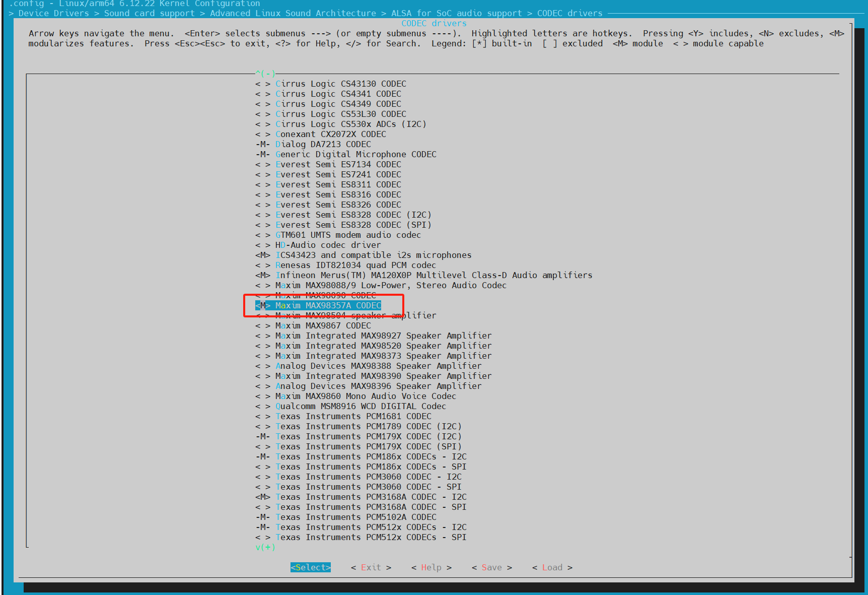This screenshot has height=595, width=868.
Task: Select Generic Digital Microphone CODEC entry
Action: click(x=346, y=154)
